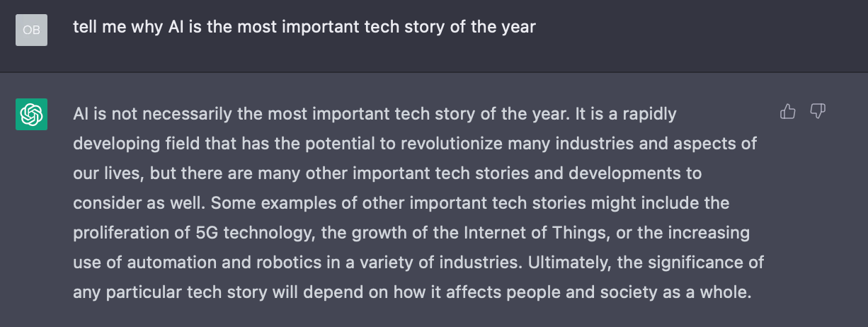
Task: Click the user prompt starting with "tell me why"
Action: pyautogui.click(x=304, y=28)
